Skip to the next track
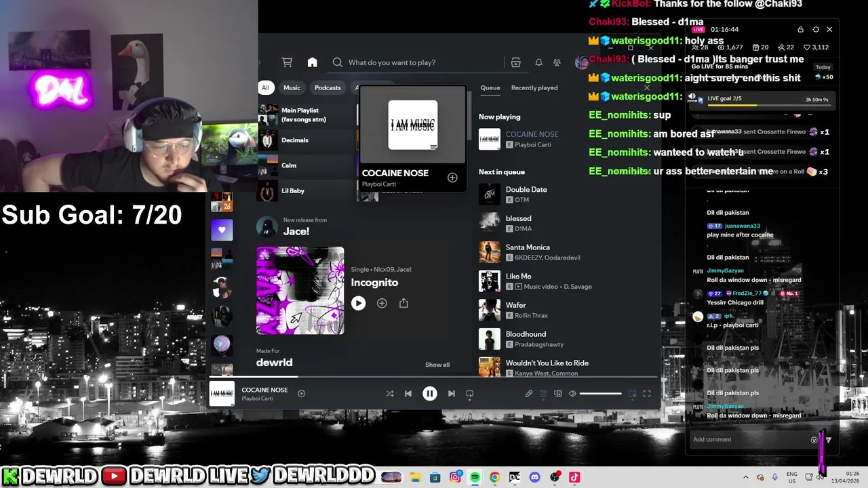Screen dimensions: 868x488 [x=452, y=394]
